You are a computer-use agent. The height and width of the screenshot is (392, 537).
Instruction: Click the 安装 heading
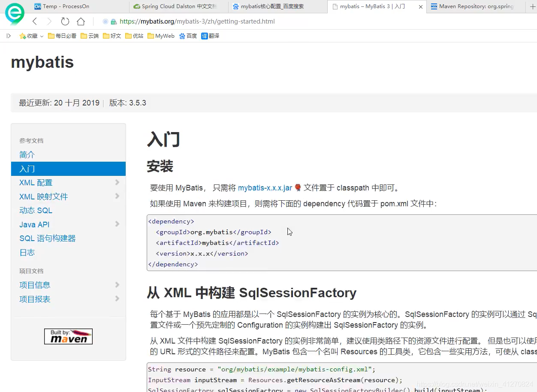[160, 166]
